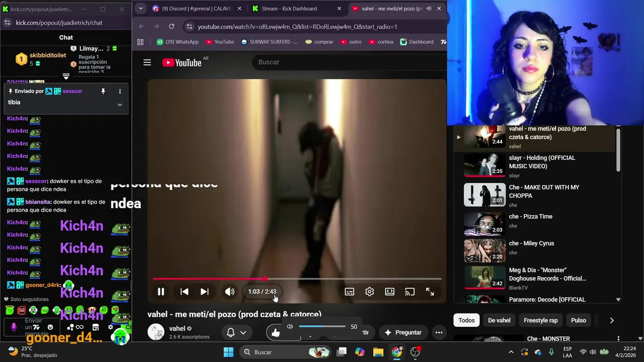This screenshot has width=644, height=362.
Task: Unpin the pinned tibia message
Action: (103, 91)
